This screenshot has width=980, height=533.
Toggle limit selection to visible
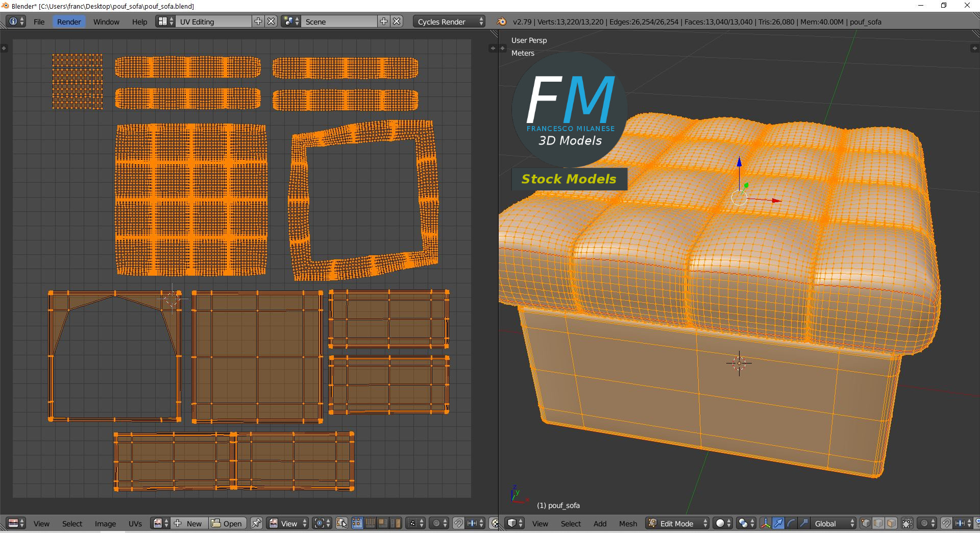(907, 523)
